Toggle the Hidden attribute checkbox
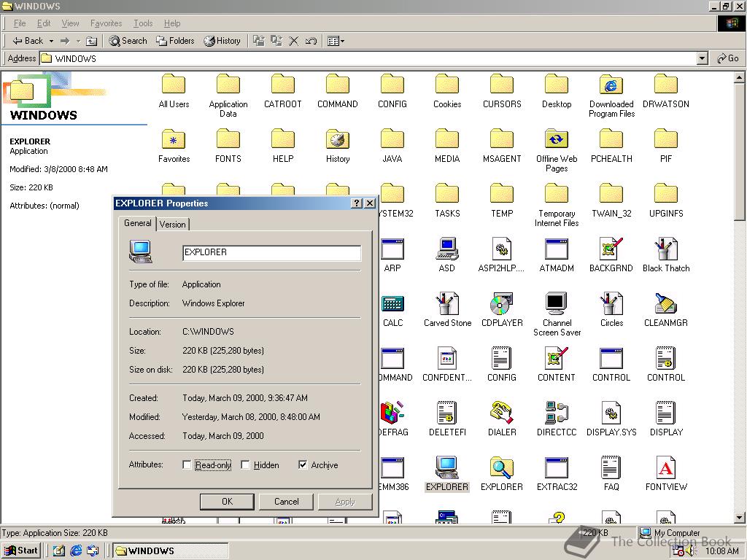The width and height of the screenshot is (747, 560). (245, 464)
